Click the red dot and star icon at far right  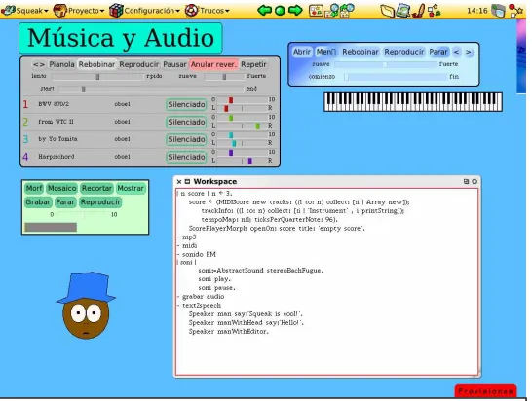click(x=515, y=11)
